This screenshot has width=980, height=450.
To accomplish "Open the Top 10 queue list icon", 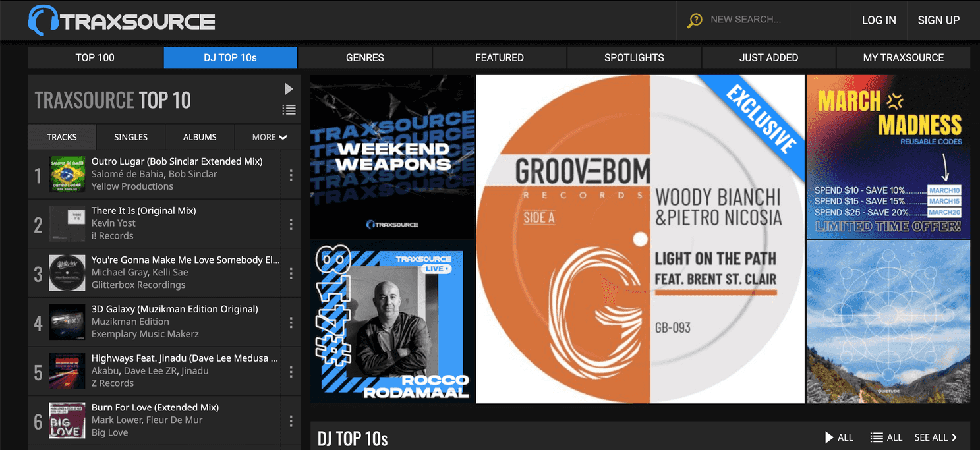I will [289, 109].
